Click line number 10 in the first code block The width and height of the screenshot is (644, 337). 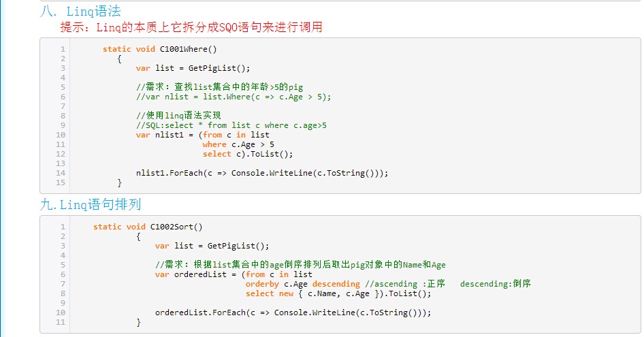click(x=61, y=135)
